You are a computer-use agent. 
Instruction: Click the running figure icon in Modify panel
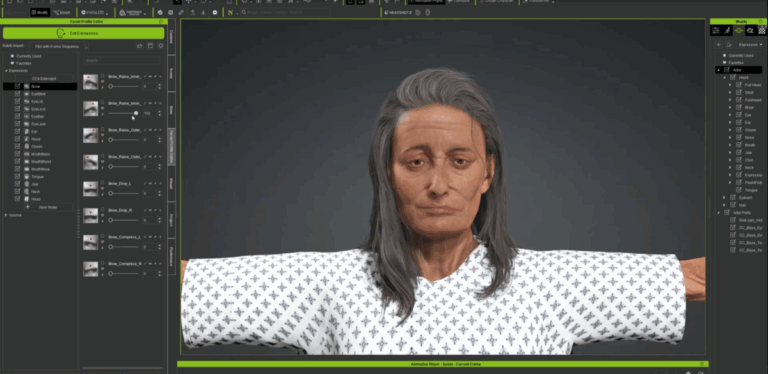(x=727, y=30)
